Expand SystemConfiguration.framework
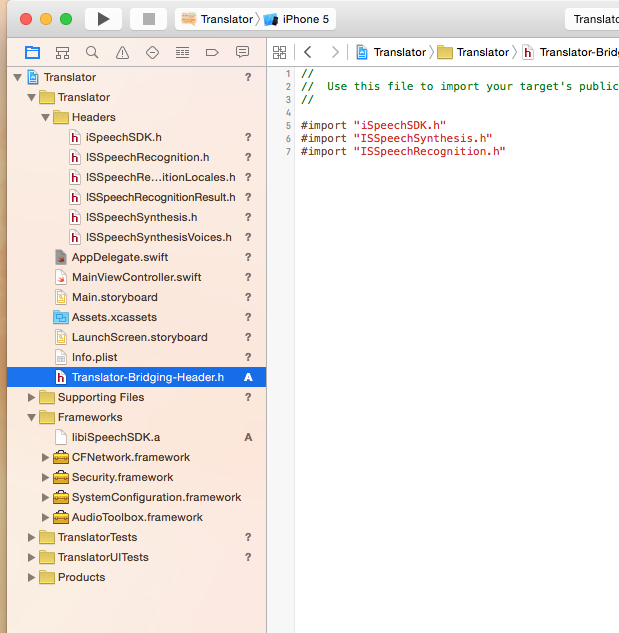Screen dimensions: 619x633 (x=45, y=497)
